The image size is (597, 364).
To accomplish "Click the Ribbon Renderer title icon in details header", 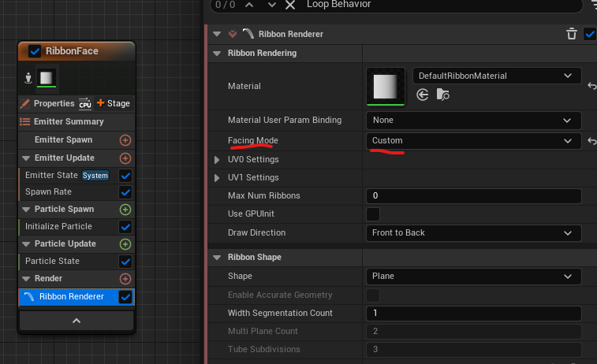I will (248, 34).
